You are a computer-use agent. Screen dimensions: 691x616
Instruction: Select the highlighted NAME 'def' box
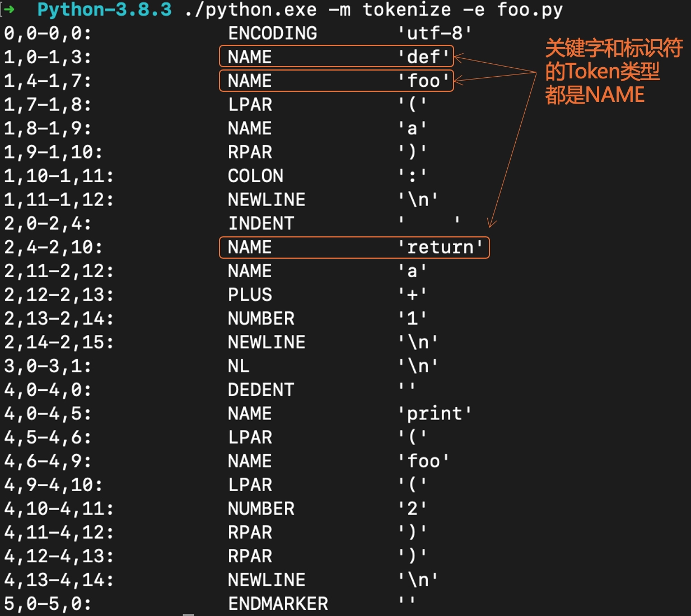click(x=336, y=57)
